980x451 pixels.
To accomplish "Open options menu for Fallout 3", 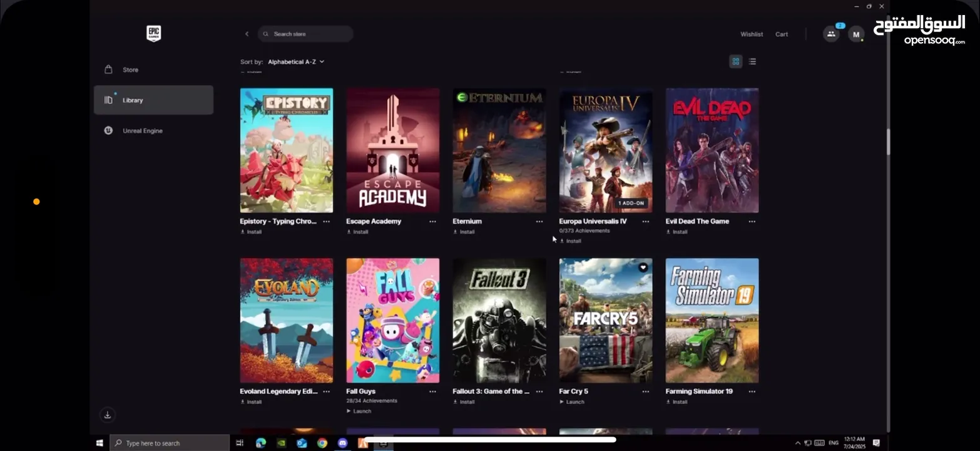I will (539, 391).
